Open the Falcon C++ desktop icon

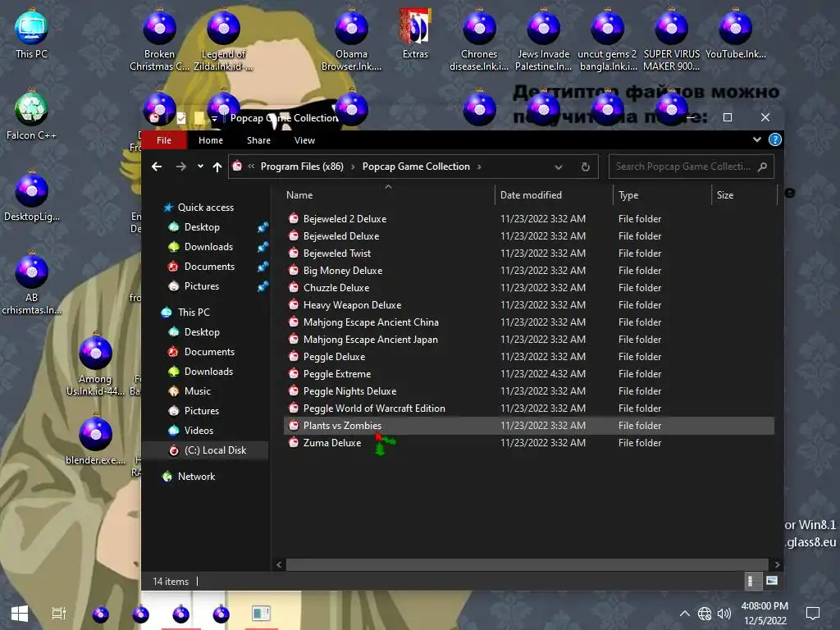click(x=32, y=115)
